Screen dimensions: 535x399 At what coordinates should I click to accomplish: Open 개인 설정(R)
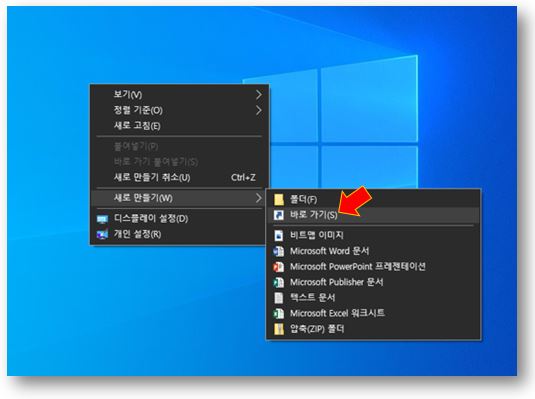(179, 234)
